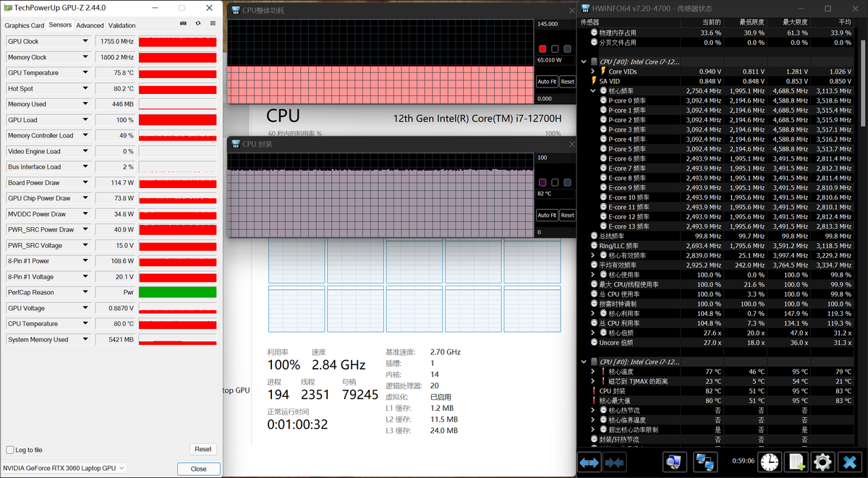Viewport: 868px width, 478px height.
Task: Click Auto Fit in CPU整体功耗 graph
Action: point(547,82)
